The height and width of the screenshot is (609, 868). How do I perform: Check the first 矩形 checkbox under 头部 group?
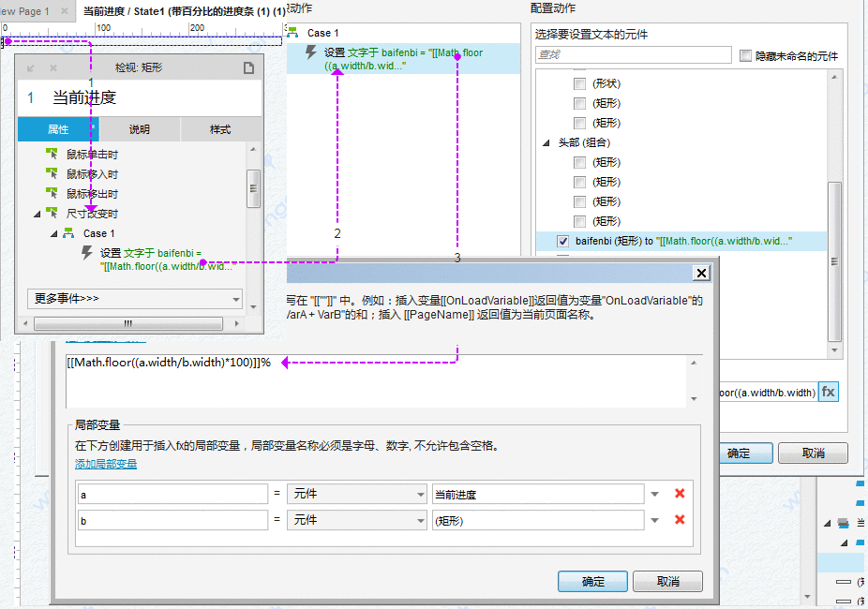579,162
